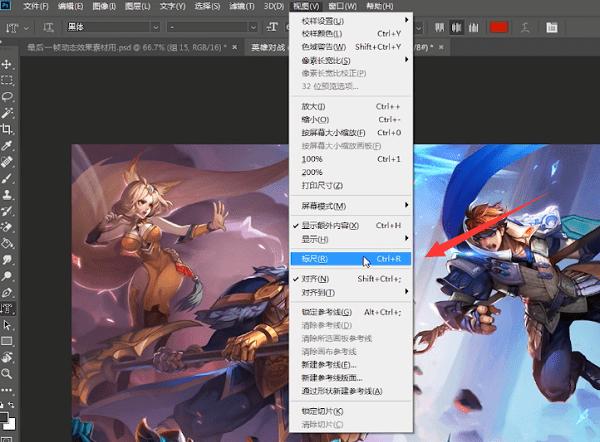Screen dimensions: 600x442
Task: Click 放大(I) zoom in entry
Action: 350,106
